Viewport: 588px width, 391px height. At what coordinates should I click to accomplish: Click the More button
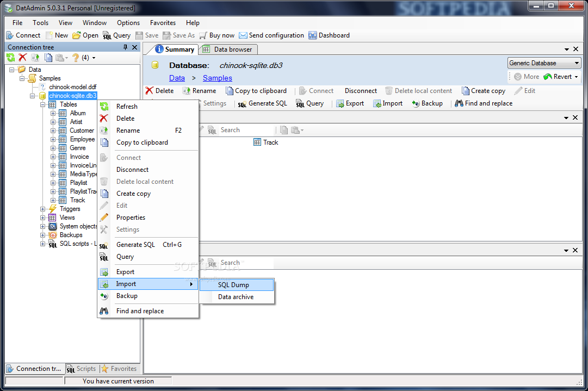(x=527, y=77)
